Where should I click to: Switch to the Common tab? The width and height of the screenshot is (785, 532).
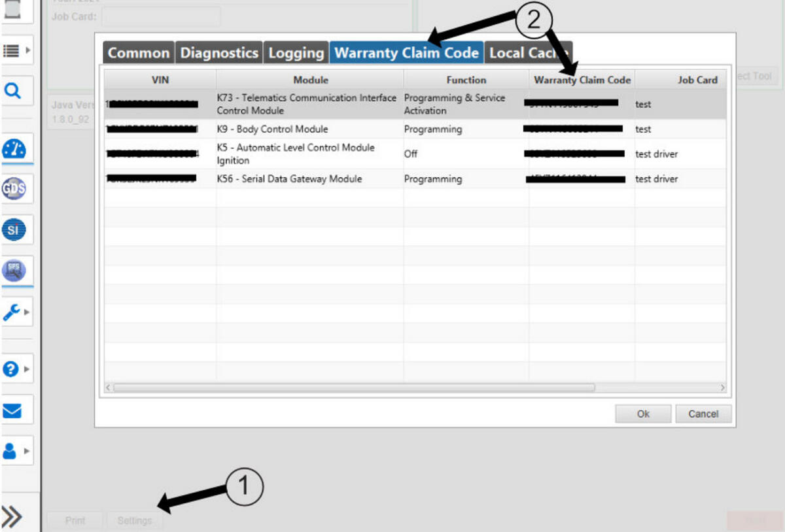(x=138, y=53)
